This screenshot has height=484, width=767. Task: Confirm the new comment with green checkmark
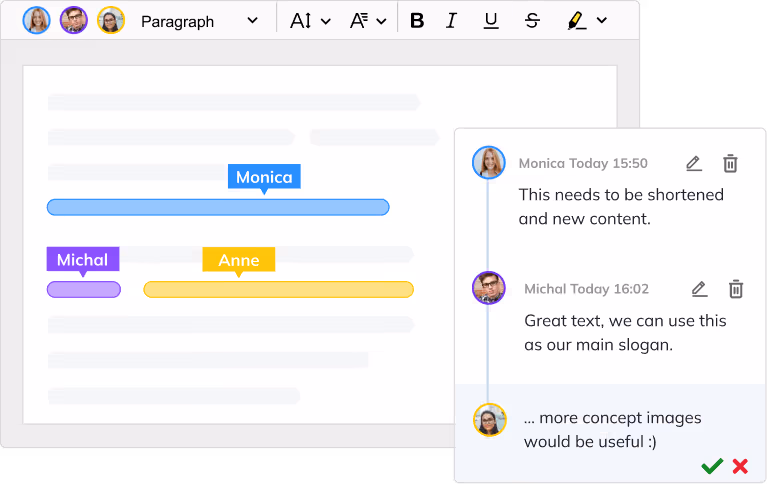tap(712, 466)
